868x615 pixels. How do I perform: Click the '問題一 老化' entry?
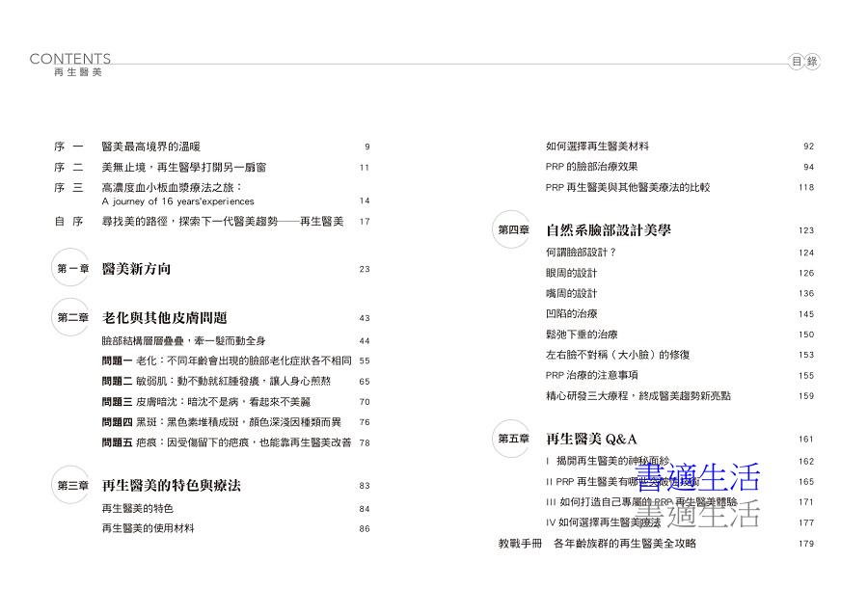[x=227, y=361]
